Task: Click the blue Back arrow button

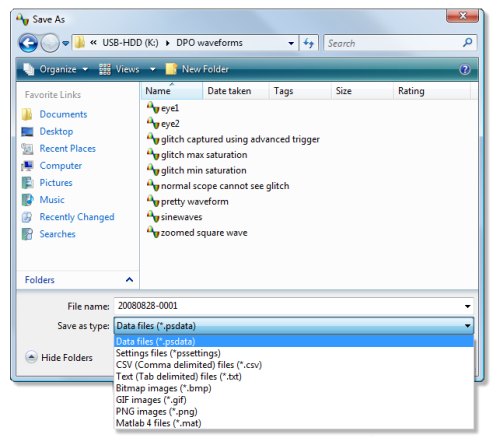Action: coord(28,43)
